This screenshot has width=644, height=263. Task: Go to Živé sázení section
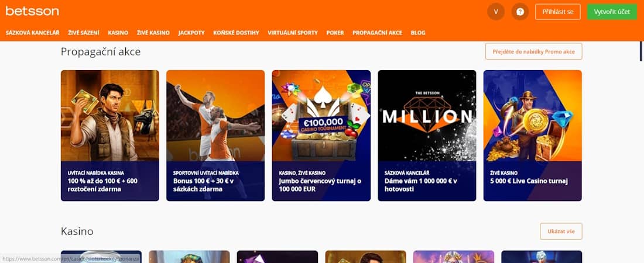click(x=84, y=33)
